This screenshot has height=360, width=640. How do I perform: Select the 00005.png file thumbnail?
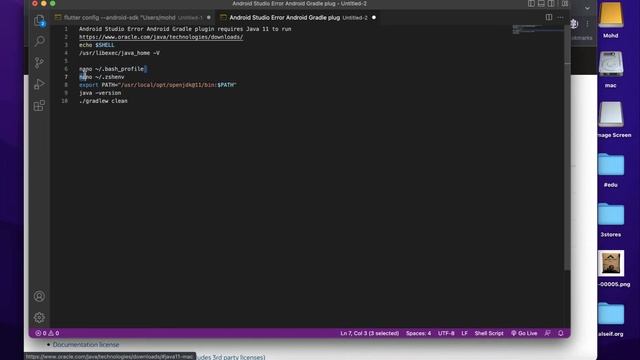click(611, 263)
